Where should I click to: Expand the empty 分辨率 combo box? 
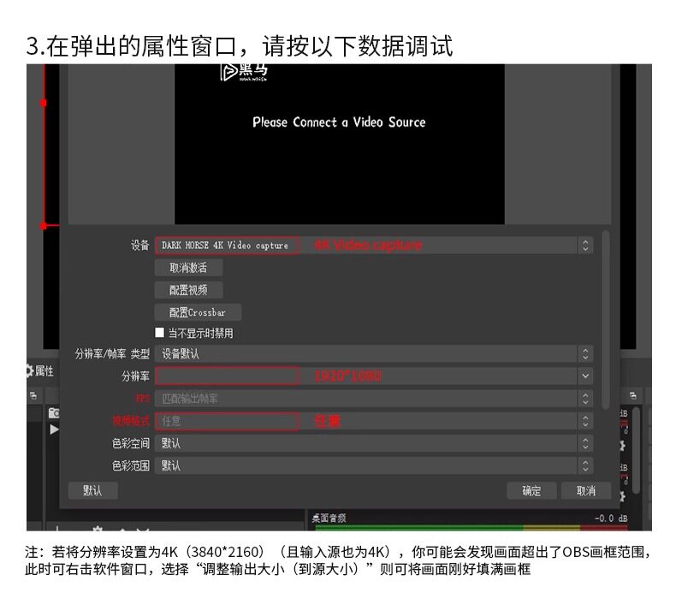374,376
